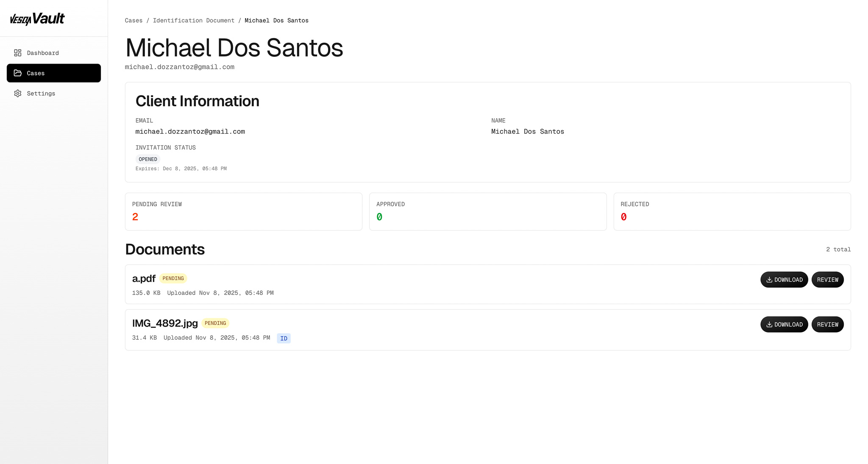This screenshot has width=868, height=464.
Task: Open the Dashboard menu item
Action: (43, 53)
